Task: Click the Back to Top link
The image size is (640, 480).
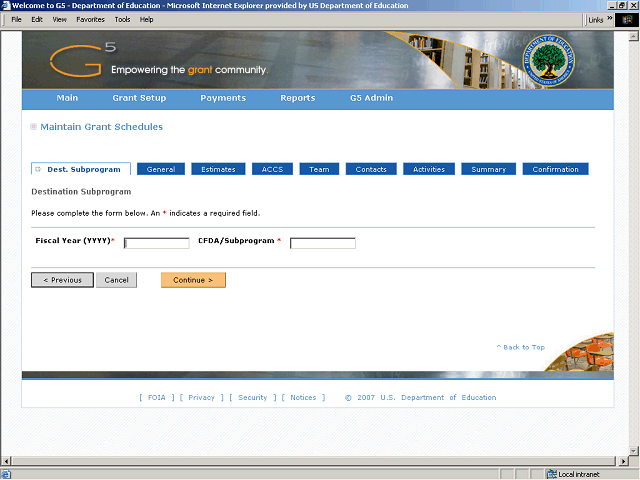Action: (521, 347)
